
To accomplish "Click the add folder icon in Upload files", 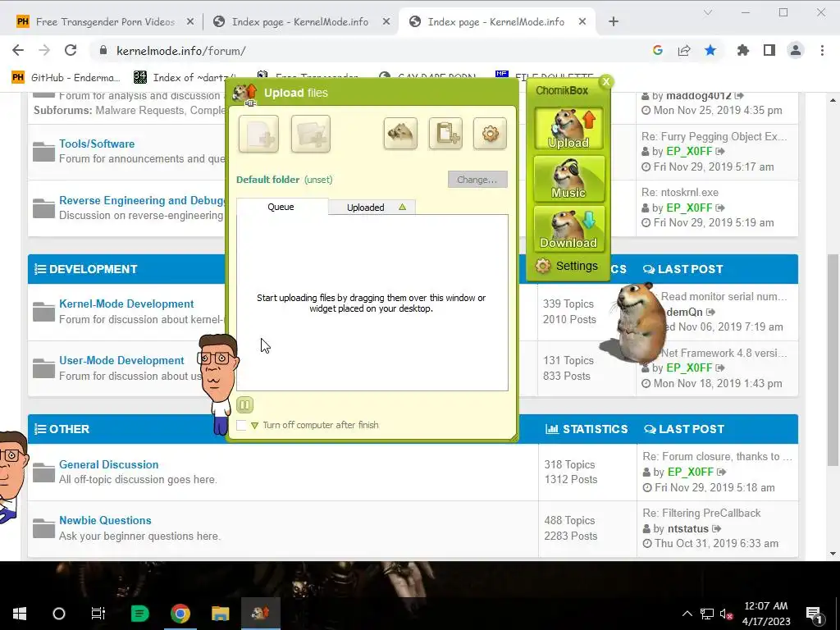I will point(311,134).
